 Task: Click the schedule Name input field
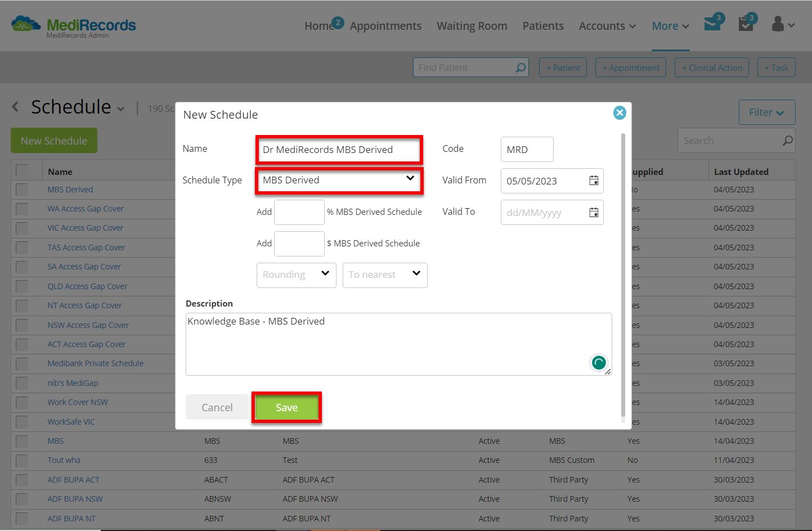[x=339, y=150]
